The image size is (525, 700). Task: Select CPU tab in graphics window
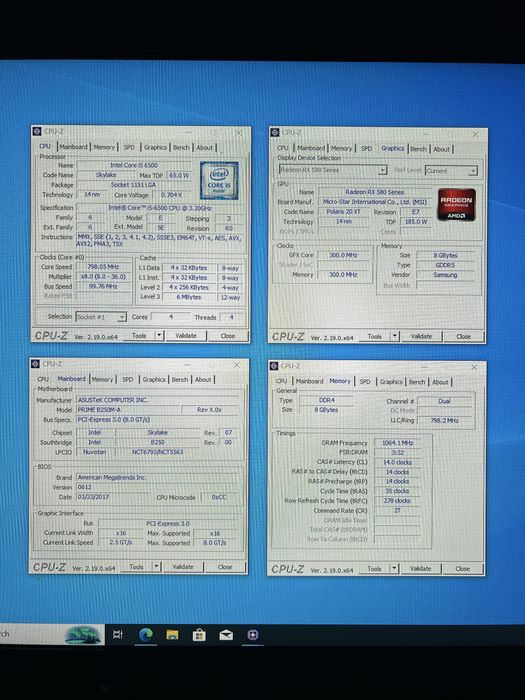pos(283,148)
